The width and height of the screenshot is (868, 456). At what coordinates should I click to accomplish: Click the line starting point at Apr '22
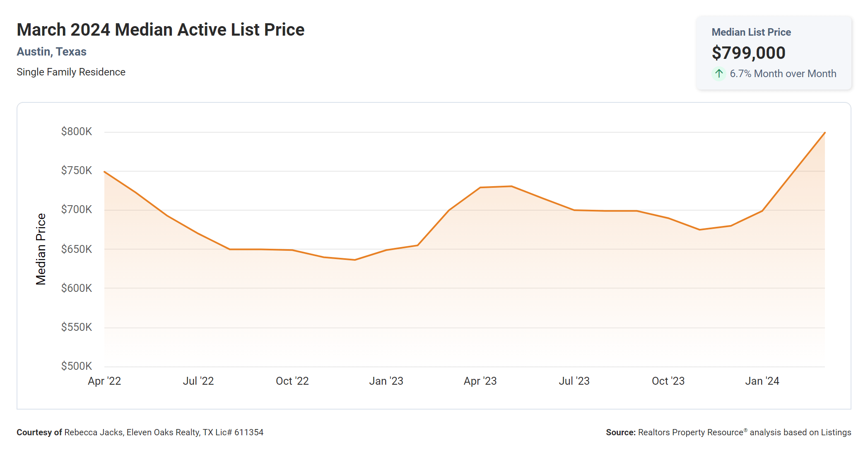click(105, 172)
